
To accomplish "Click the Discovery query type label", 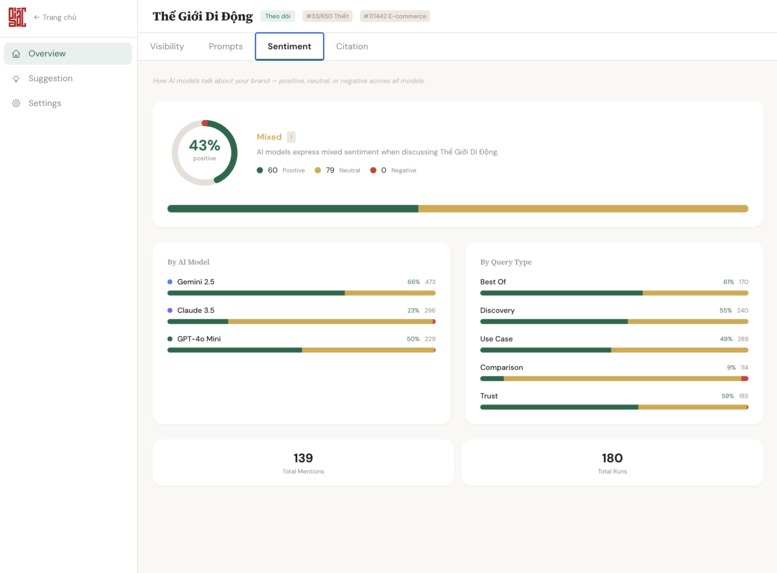I will [x=497, y=310].
